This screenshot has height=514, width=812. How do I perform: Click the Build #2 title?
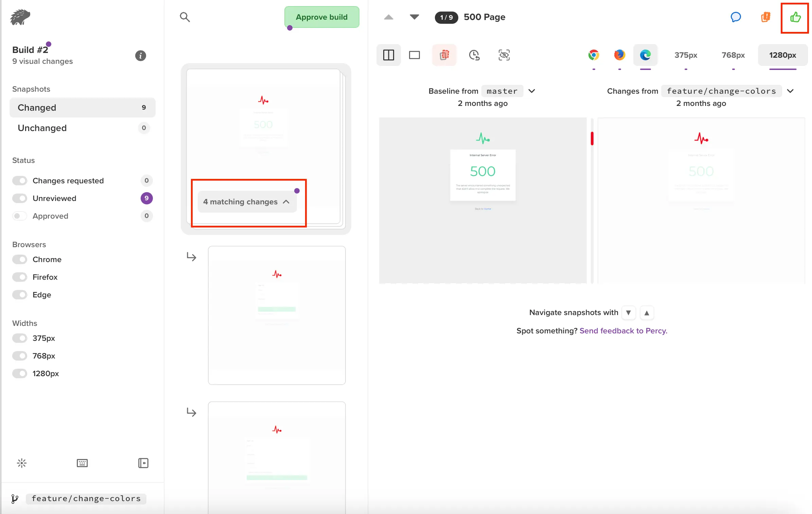30,50
